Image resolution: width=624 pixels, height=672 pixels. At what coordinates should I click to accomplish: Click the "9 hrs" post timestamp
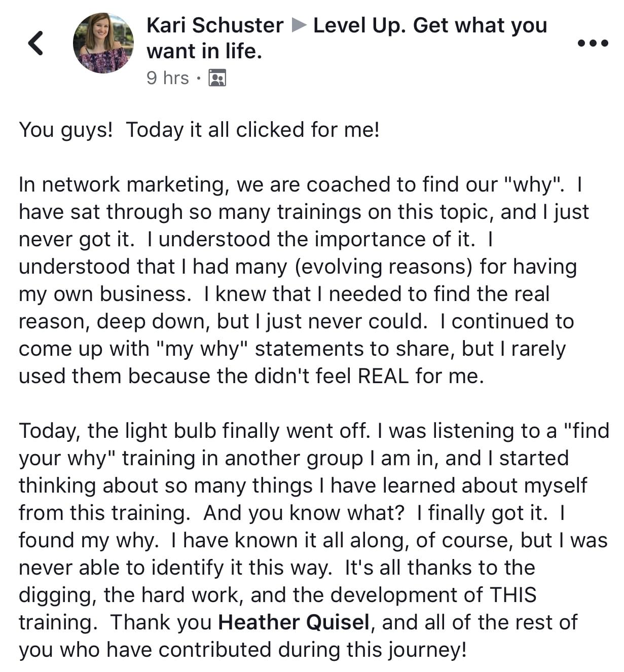point(167,78)
